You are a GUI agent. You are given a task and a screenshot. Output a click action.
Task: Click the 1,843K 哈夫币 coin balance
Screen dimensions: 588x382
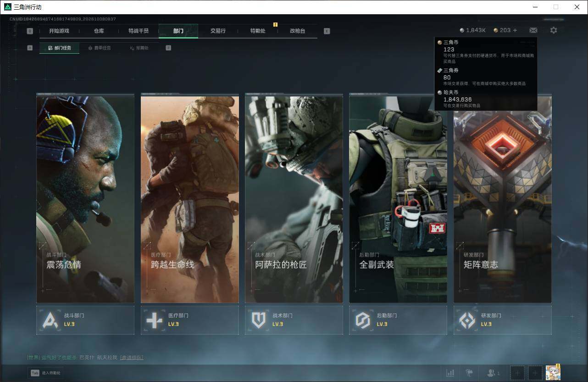(x=472, y=30)
